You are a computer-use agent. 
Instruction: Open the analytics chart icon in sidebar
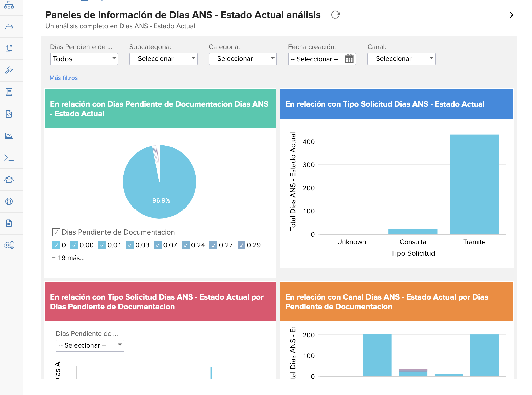point(9,136)
